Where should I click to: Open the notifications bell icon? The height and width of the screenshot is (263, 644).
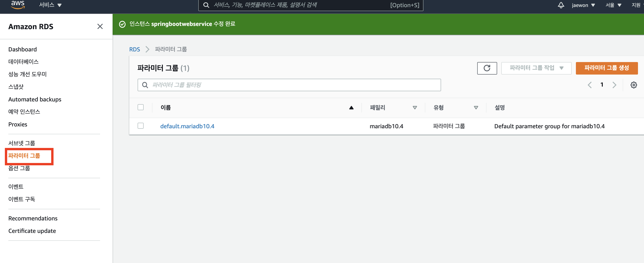click(561, 5)
